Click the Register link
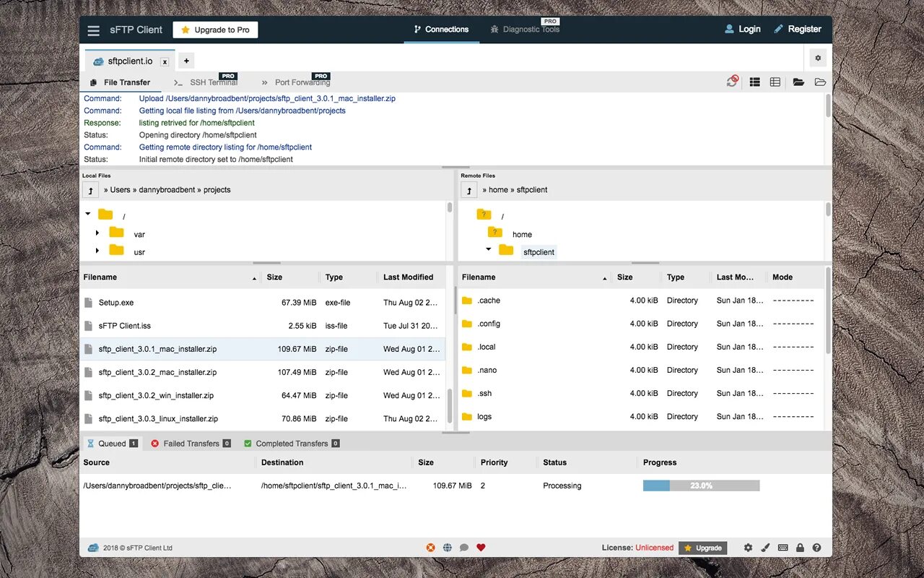The height and width of the screenshot is (578, 924). [x=798, y=29]
